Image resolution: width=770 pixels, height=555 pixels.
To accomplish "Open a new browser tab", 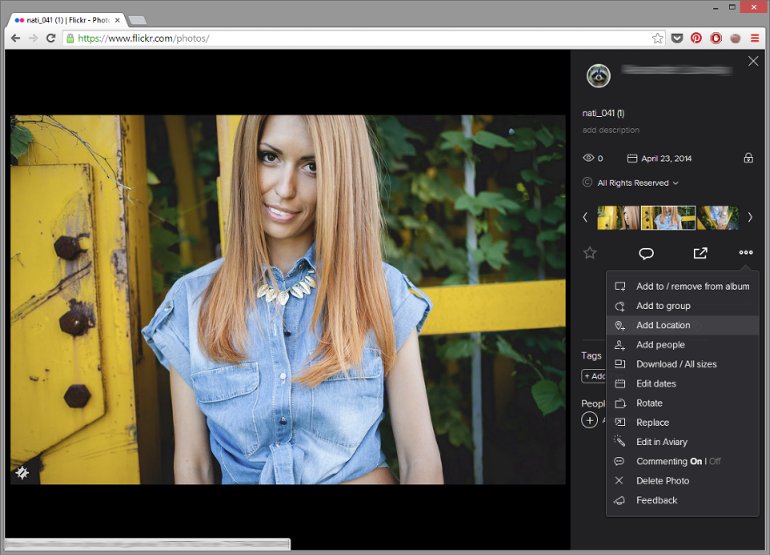I will click(x=137, y=20).
